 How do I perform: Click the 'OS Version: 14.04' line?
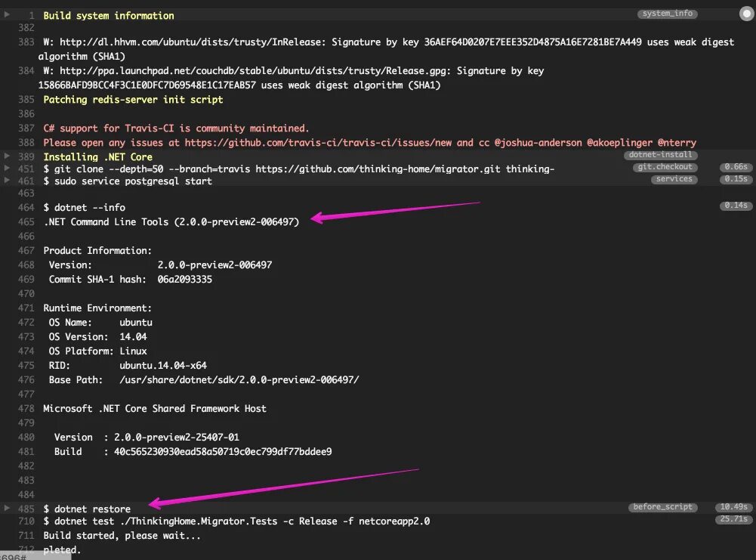click(x=97, y=336)
